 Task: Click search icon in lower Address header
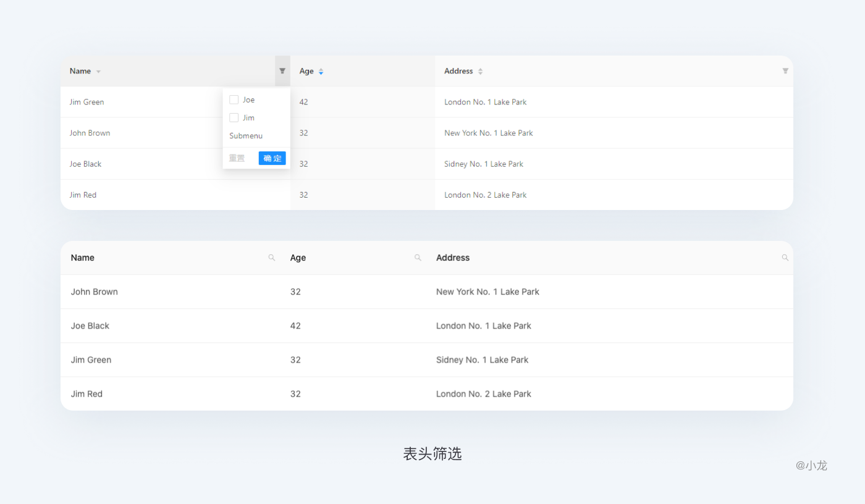[785, 258]
